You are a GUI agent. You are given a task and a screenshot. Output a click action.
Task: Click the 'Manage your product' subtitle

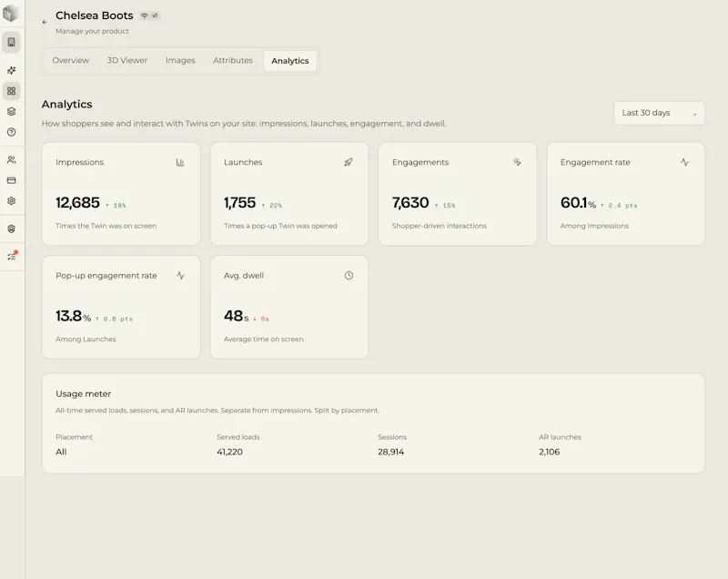[92, 31]
